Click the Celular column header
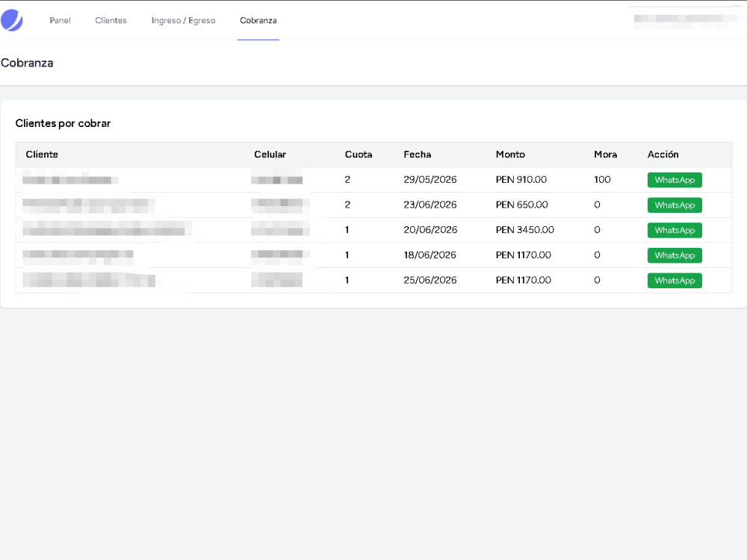Viewport: 747px width, 560px height. click(270, 155)
